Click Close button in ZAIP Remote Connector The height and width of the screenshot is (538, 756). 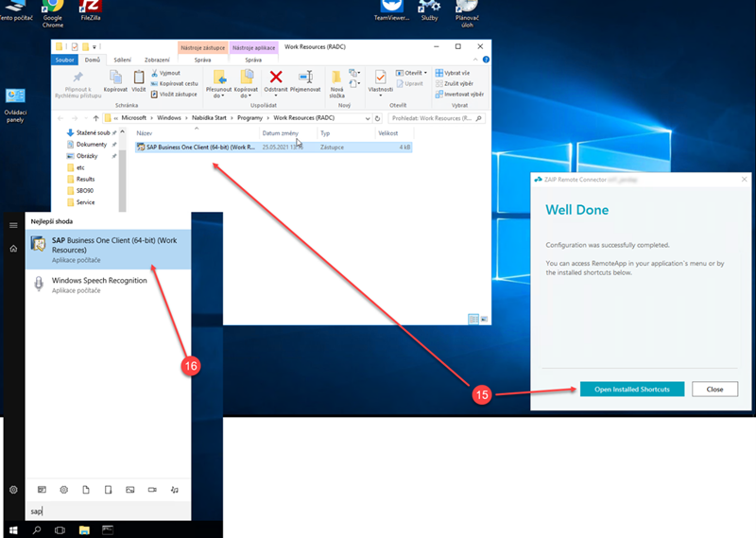tap(714, 389)
